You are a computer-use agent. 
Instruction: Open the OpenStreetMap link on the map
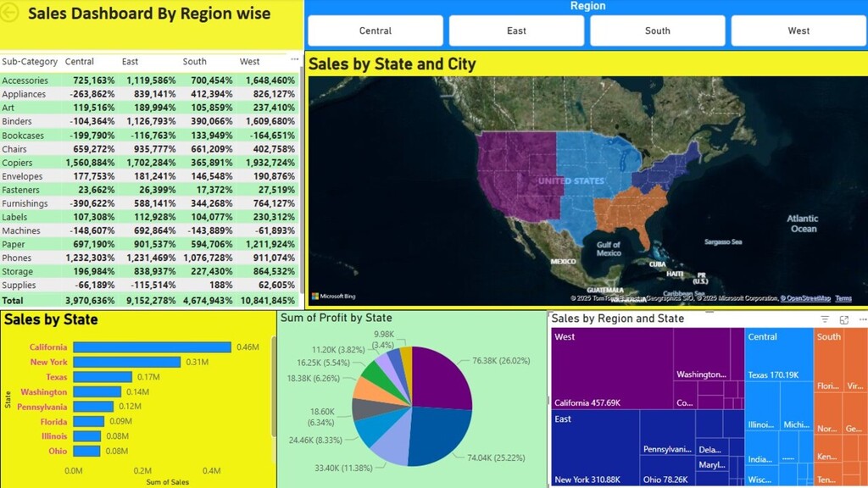(805, 298)
